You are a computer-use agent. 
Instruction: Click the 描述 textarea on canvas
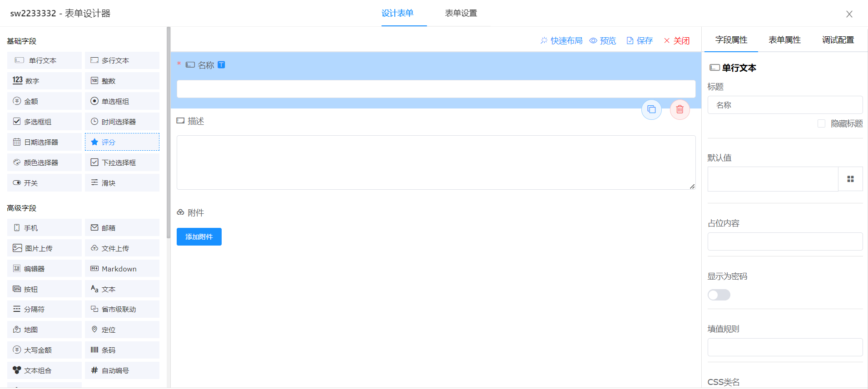click(436, 162)
